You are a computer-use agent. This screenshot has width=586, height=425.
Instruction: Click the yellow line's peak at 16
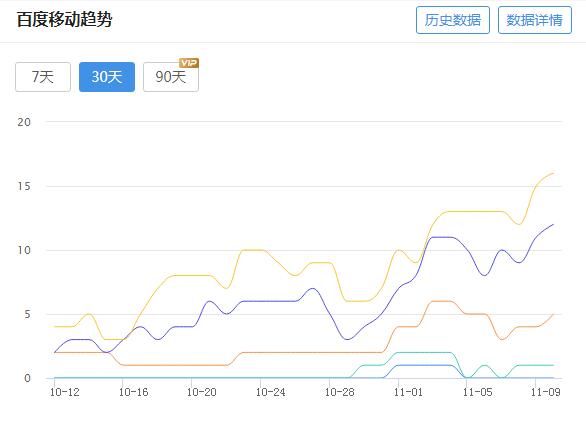point(553,173)
